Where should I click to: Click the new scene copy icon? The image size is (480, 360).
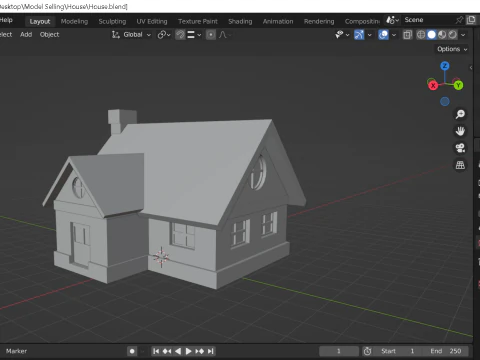[x=471, y=20]
